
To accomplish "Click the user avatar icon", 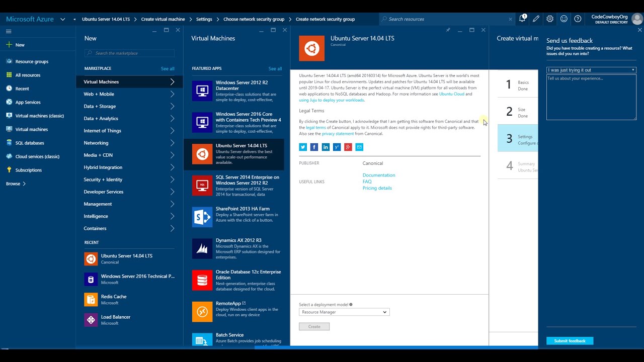I will tap(637, 19).
